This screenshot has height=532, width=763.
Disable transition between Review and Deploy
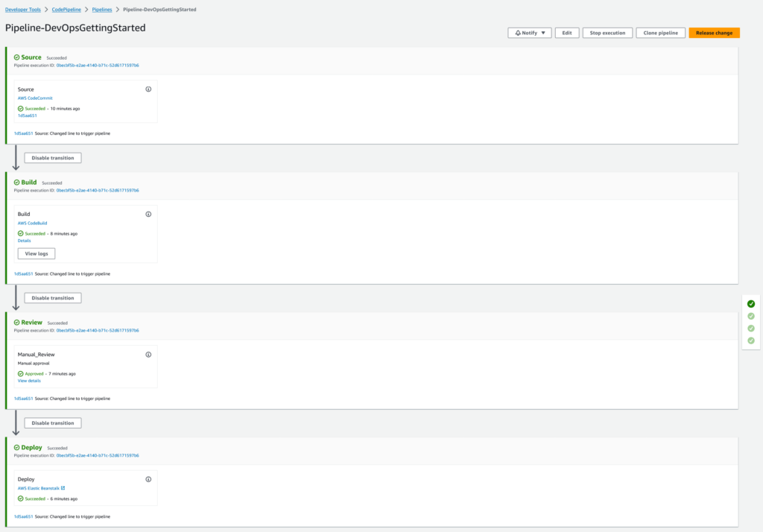point(53,423)
